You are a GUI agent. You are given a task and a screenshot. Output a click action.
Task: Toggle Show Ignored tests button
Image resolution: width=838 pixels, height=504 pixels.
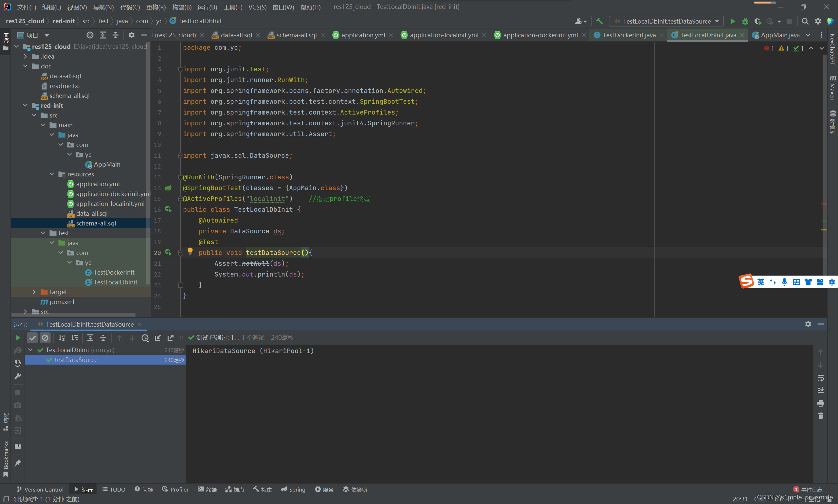[45, 338]
